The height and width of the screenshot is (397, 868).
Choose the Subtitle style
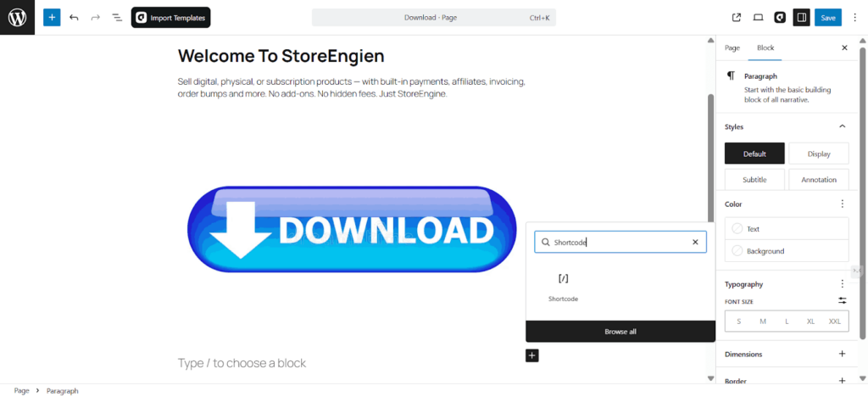click(x=754, y=179)
